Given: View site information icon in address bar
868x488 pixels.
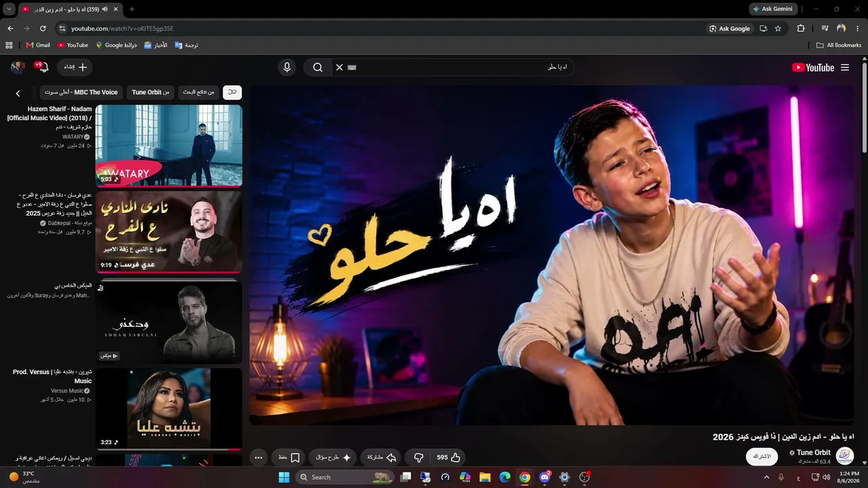Looking at the screenshot, I should [62, 28].
